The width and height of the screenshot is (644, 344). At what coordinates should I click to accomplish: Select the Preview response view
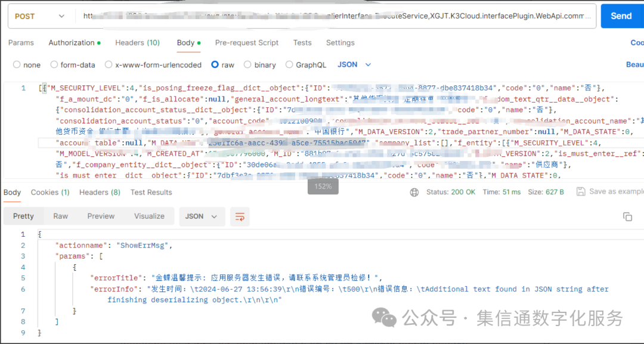(101, 216)
